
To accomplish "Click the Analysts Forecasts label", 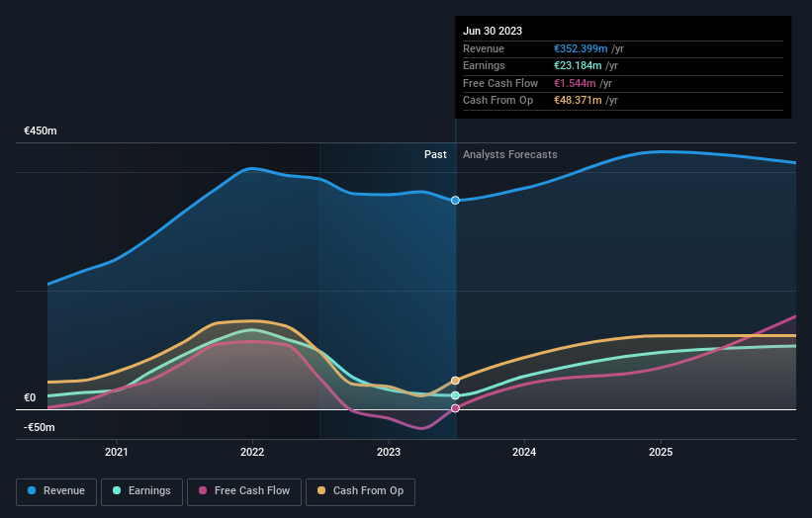I will [510, 155].
